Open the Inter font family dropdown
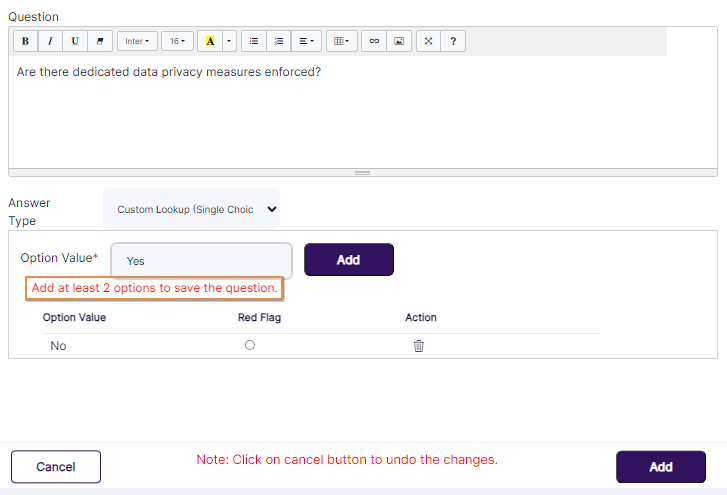Viewport: 727px width, 495px height. point(137,41)
